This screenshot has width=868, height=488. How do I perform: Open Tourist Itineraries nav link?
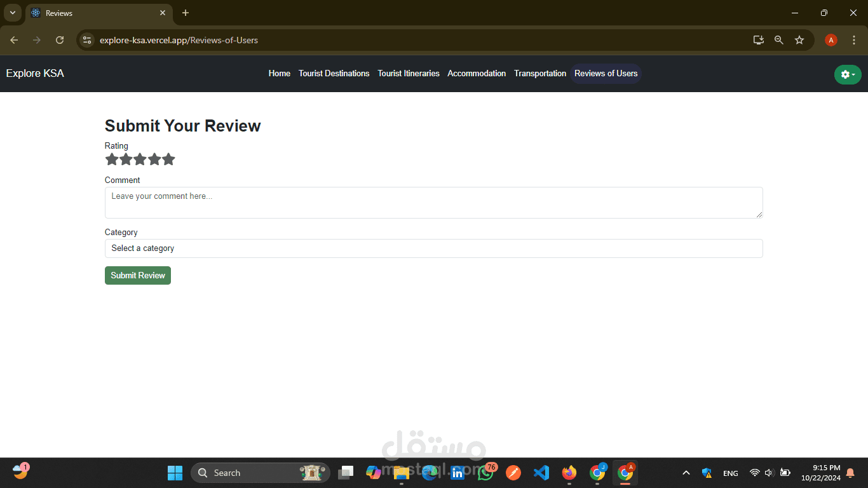[x=409, y=74]
